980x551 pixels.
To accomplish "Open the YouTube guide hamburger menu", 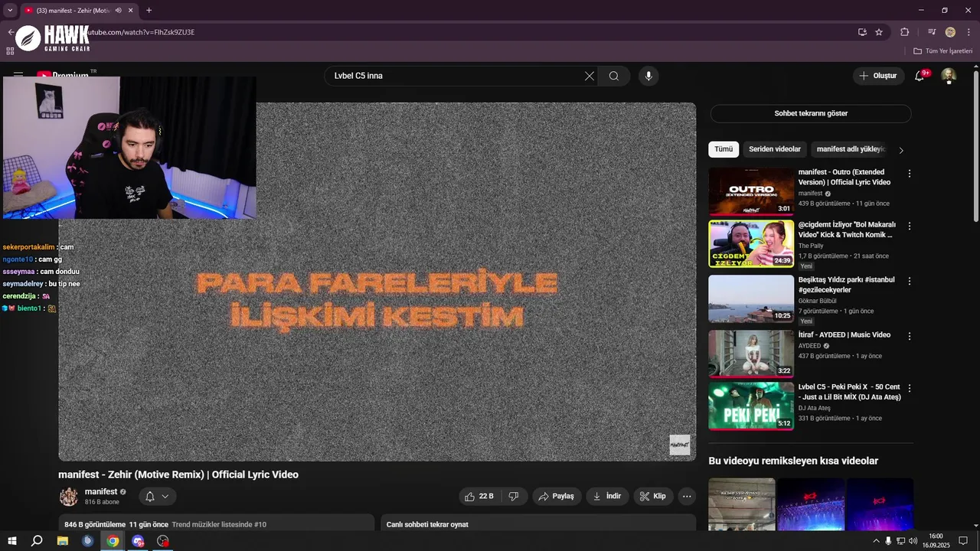I will pos(18,75).
